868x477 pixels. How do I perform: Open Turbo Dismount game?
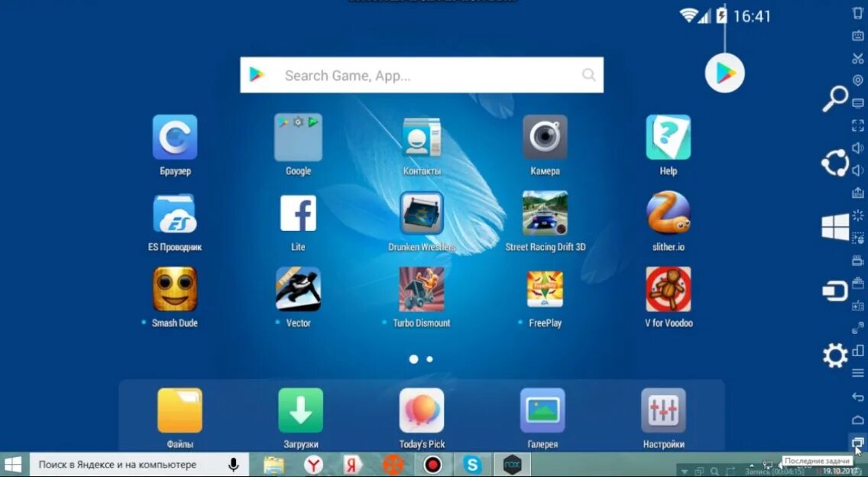point(421,289)
